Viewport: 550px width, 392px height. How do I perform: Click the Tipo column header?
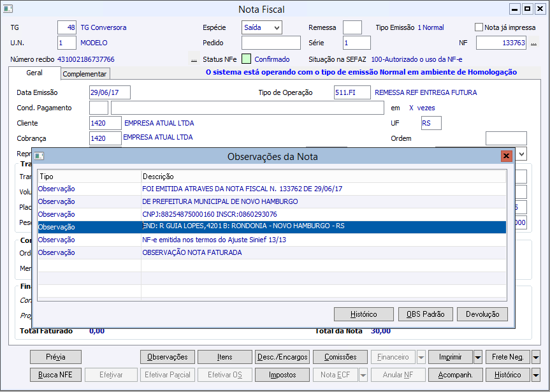(x=89, y=177)
